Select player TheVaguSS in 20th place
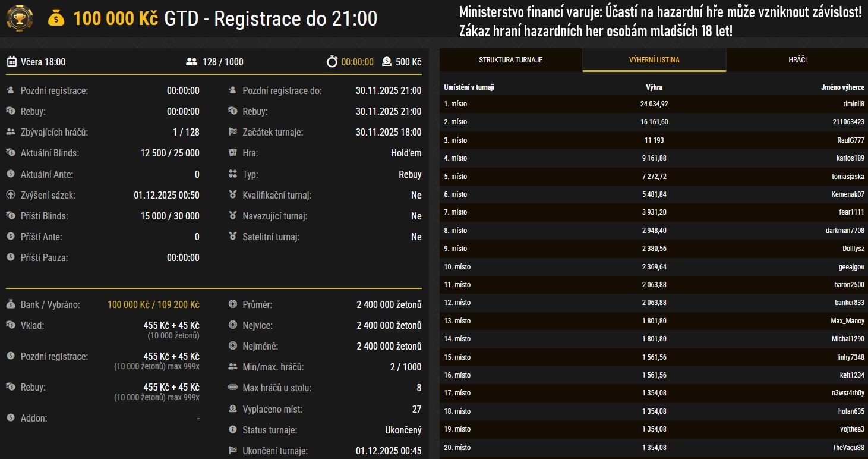868x459 pixels. tap(848, 448)
